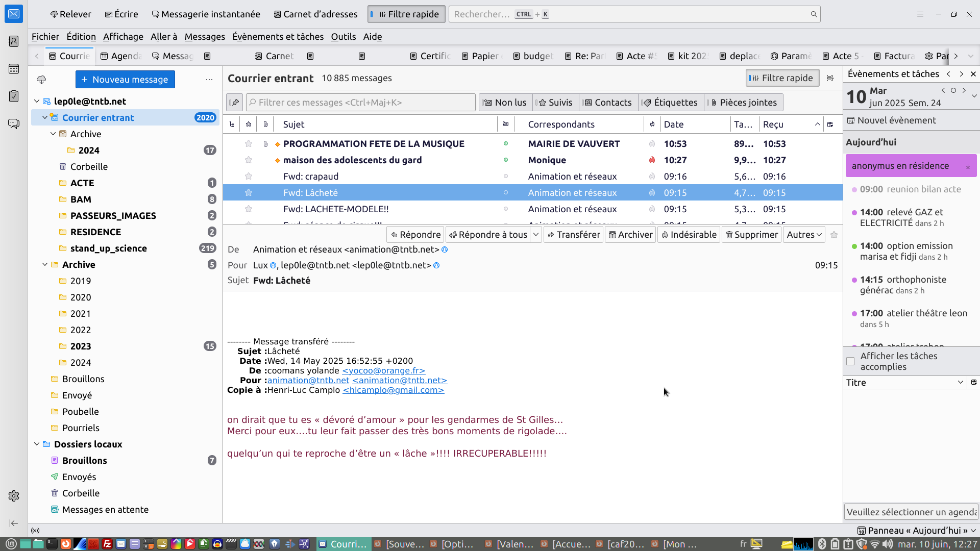Star the Fwd: crapaud message
Image resolution: width=980 pixels, height=551 pixels.
(x=249, y=177)
